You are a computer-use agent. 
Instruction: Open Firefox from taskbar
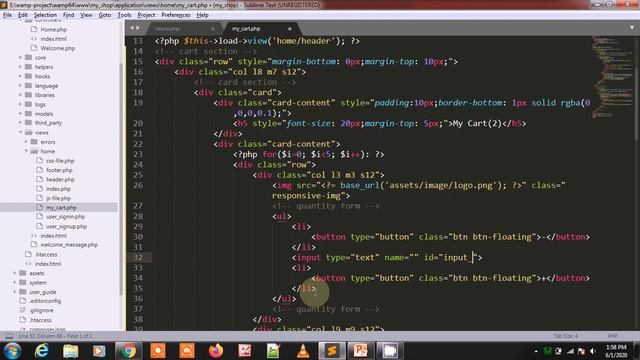216,351
